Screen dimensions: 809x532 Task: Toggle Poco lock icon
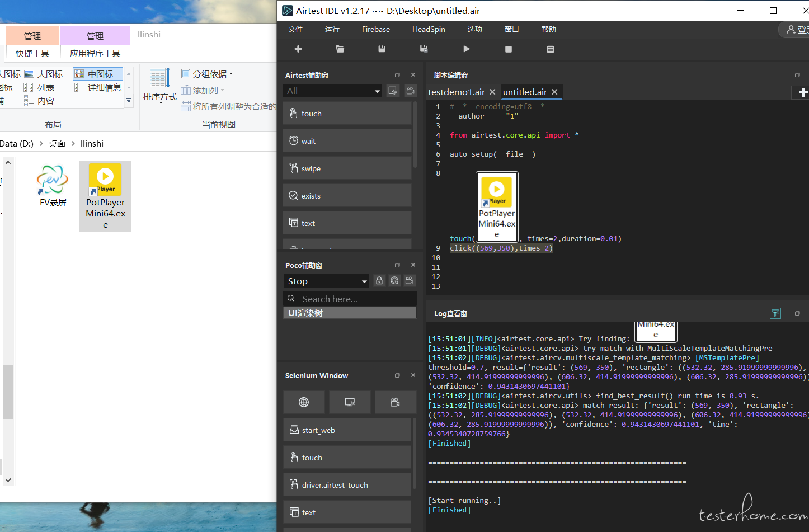(x=379, y=281)
